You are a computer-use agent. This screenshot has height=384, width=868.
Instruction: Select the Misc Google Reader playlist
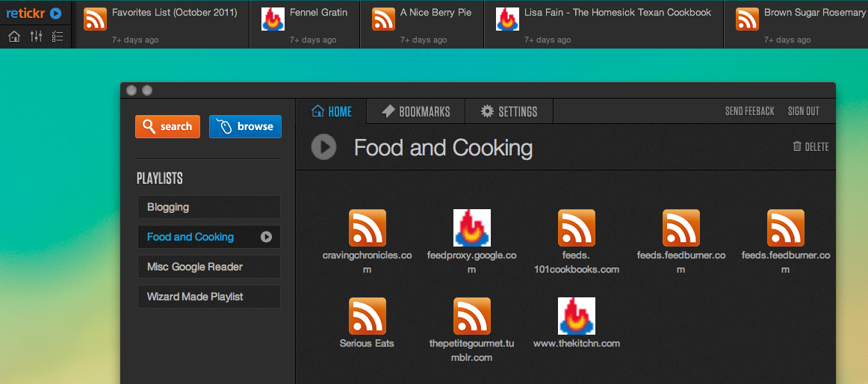click(208, 267)
